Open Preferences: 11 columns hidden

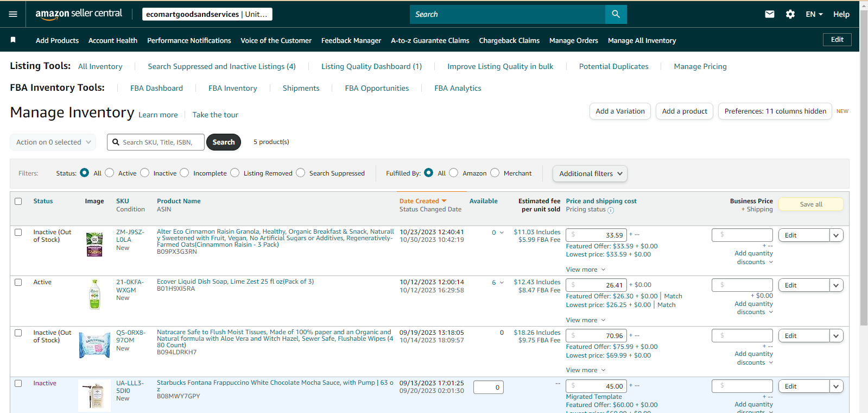(x=775, y=111)
